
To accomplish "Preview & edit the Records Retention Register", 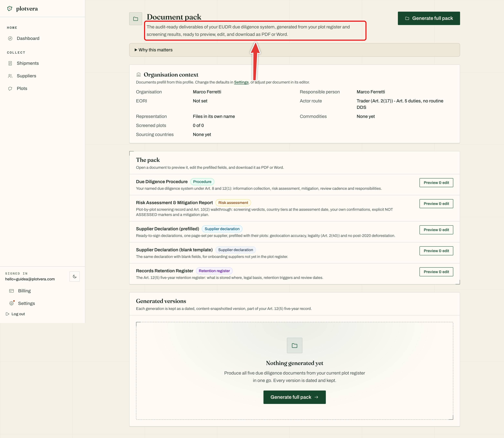I will pyautogui.click(x=436, y=272).
